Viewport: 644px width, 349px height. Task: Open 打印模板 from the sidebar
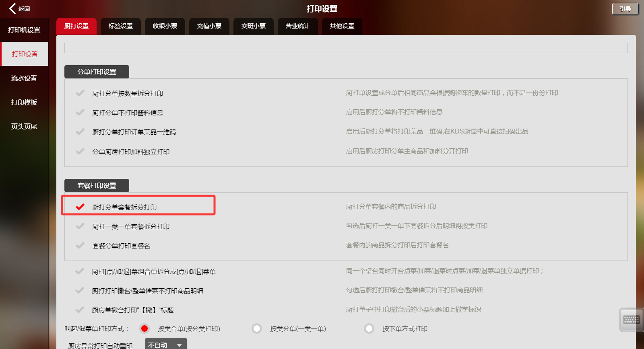tap(24, 103)
